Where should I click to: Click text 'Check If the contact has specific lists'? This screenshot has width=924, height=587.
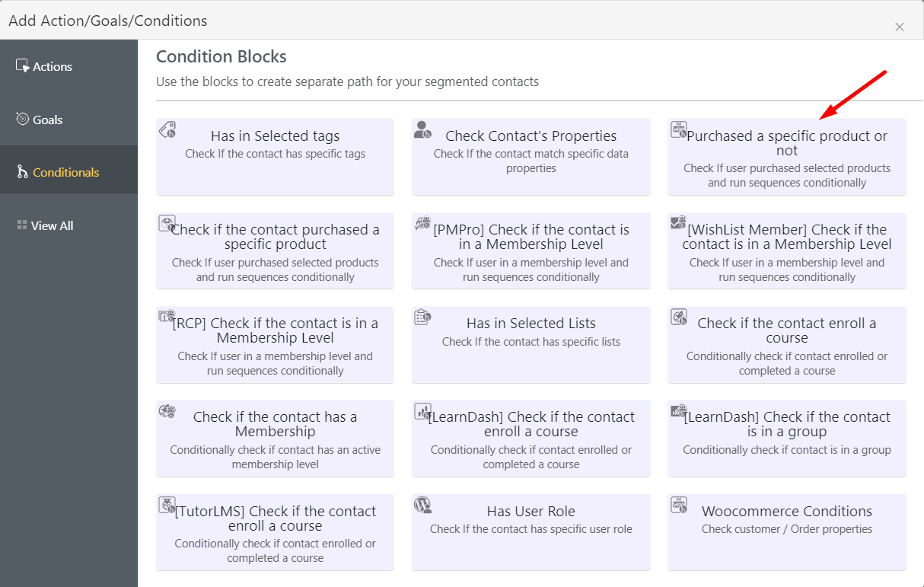[x=531, y=342]
